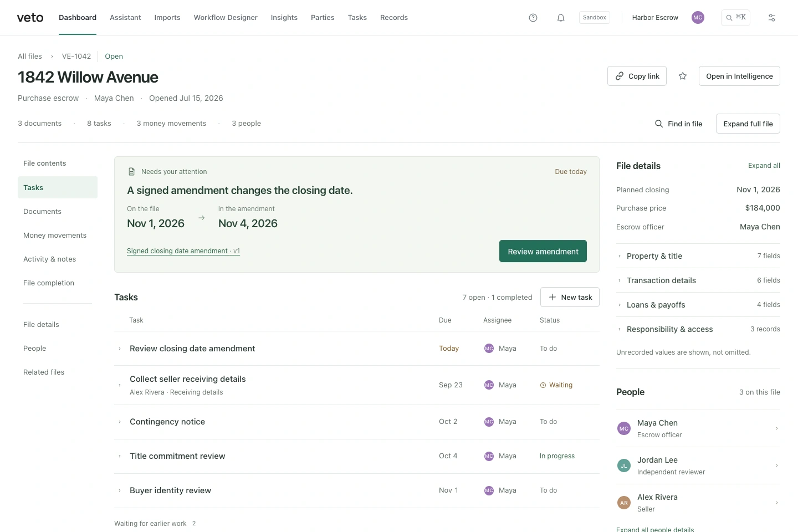Click the Waiting clock status icon
The width and height of the screenshot is (798, 532).
(x=543, y=385)
